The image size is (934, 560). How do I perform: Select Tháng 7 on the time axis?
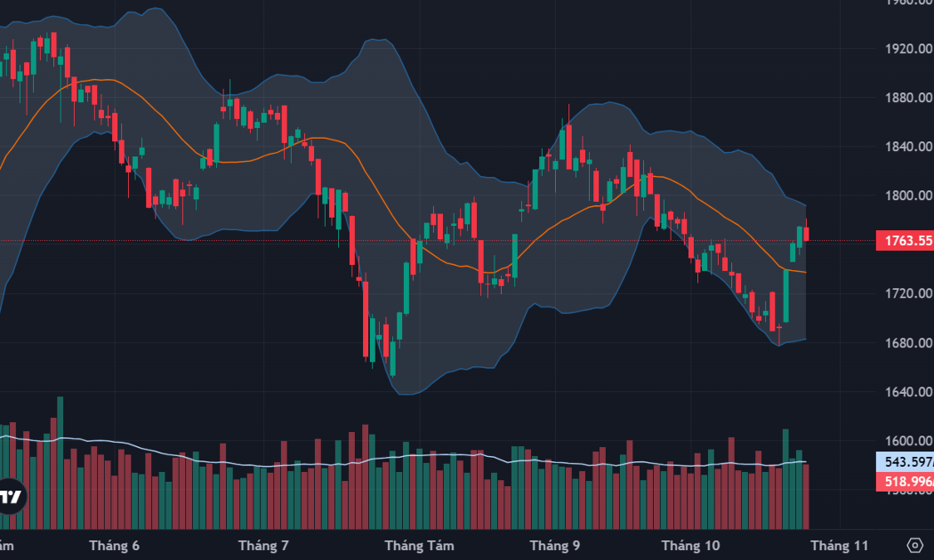263,546
